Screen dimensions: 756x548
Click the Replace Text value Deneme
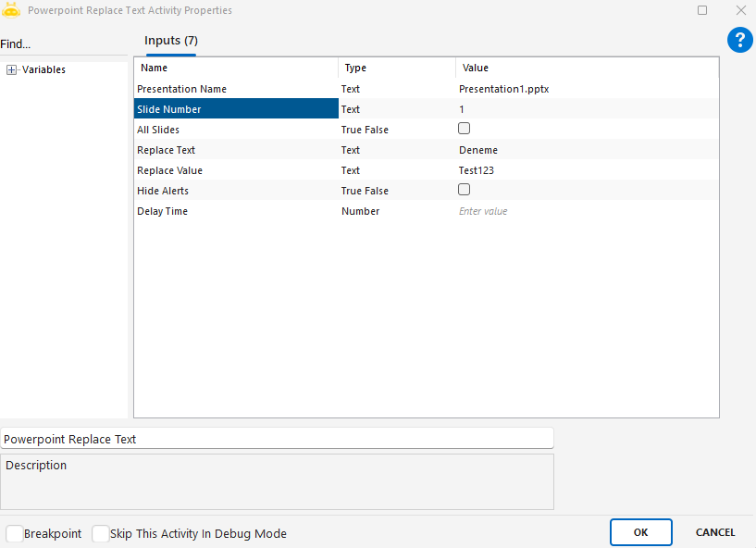(x=585, y=150)
